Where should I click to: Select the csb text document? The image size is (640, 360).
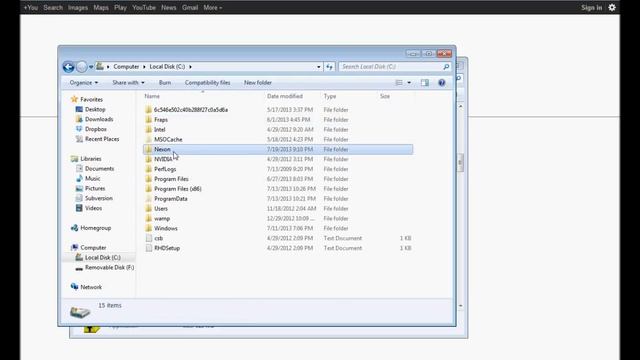tap(159, 238)
